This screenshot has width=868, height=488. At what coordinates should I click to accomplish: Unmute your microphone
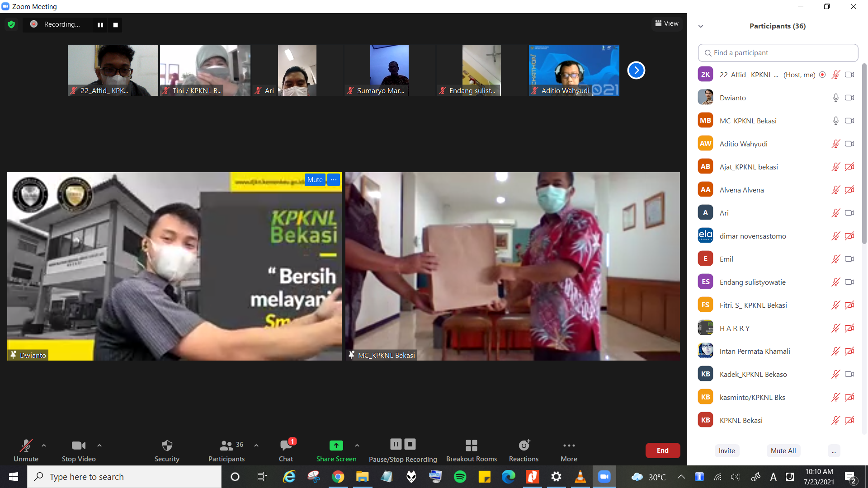(x=26, y=446)
